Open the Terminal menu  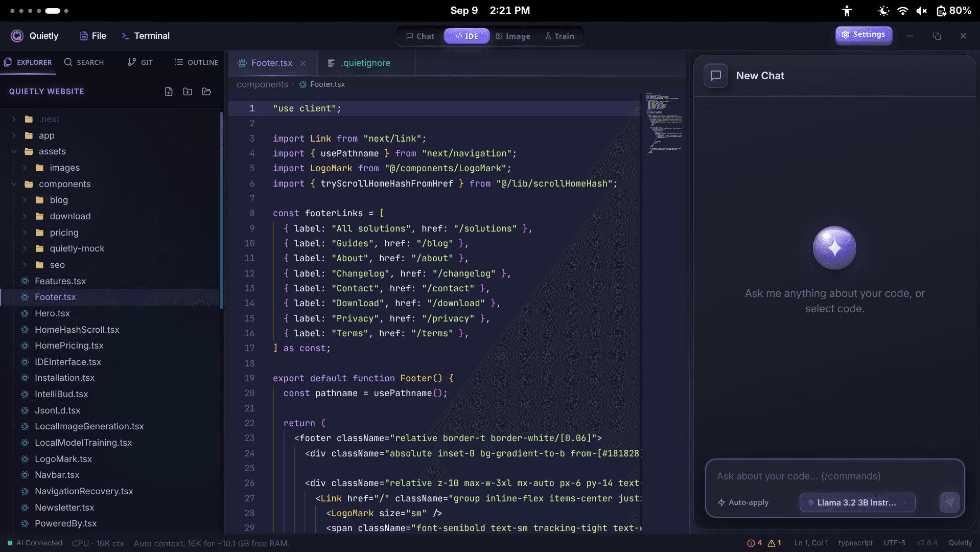coord(146,36)
